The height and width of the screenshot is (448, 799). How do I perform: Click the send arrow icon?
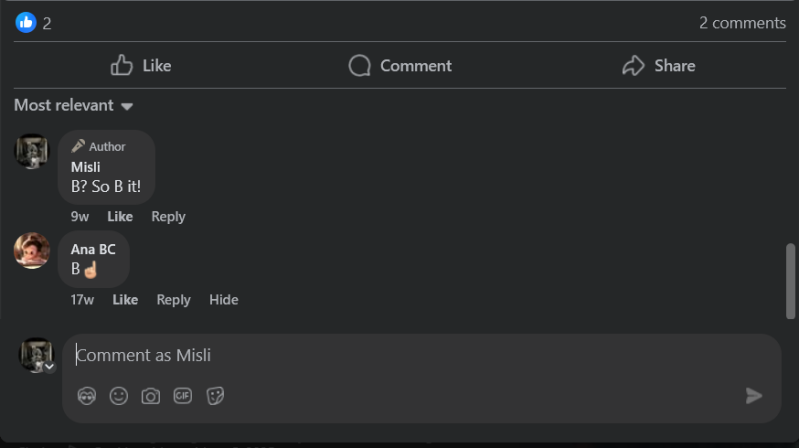754,396
